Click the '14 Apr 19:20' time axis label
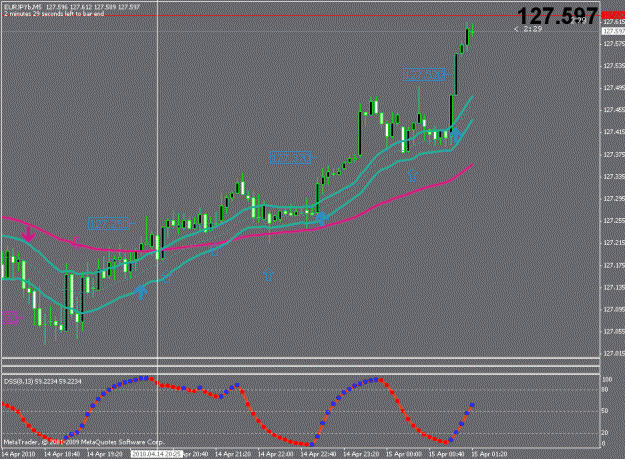The width and height of the screenshot is (625, 459). tap(104, 454)
